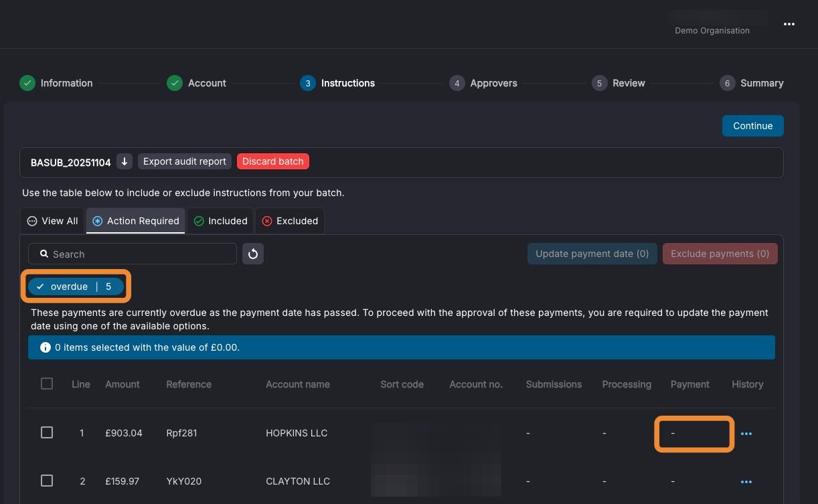Click the Sort code column header
This screenshot has width=818, height=504.
[402, 384]
